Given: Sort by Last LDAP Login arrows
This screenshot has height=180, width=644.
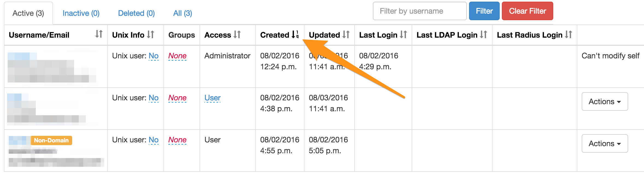Looking at the screenshot, I should tap(484, 34).
